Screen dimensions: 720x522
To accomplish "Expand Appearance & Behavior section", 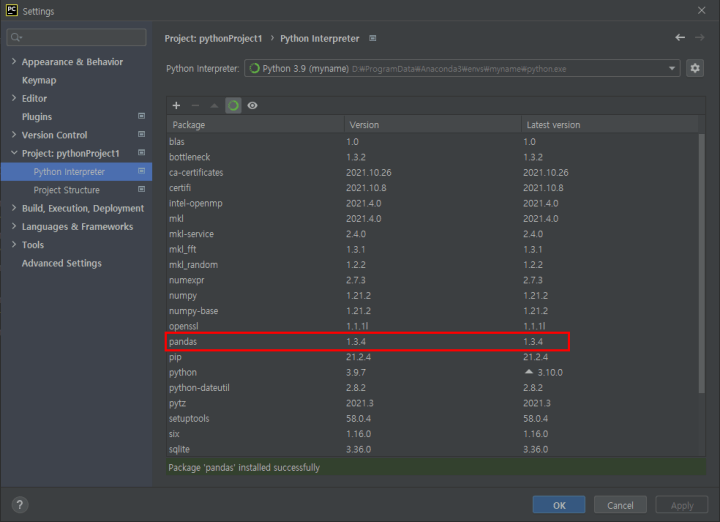I will pyautogui.click(x=14, y=61).
